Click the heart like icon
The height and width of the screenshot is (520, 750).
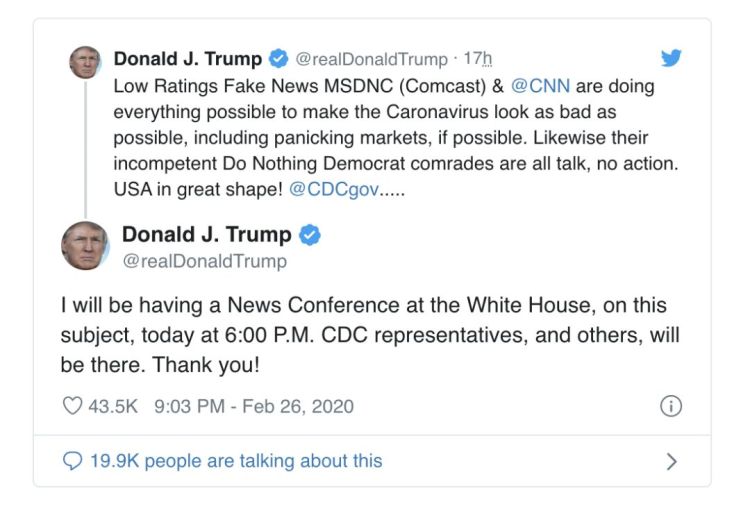72,406
